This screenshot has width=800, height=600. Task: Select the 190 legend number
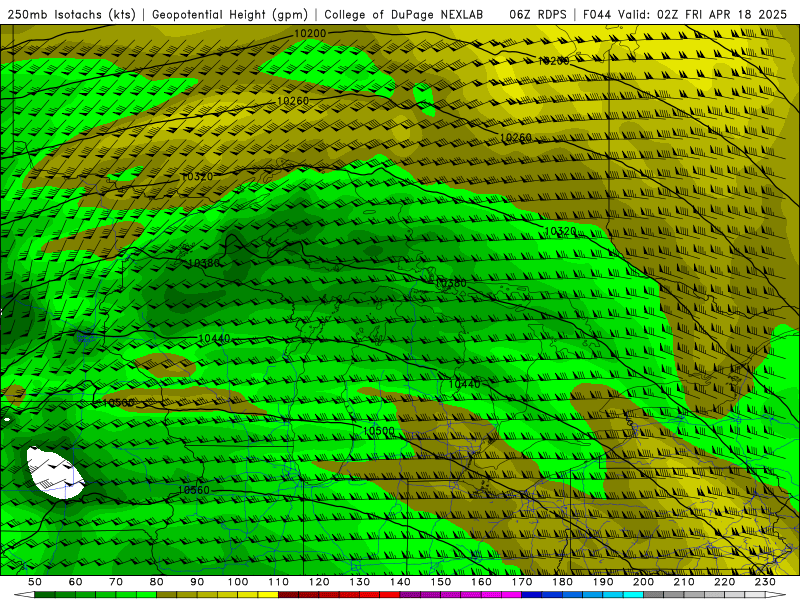603,582
